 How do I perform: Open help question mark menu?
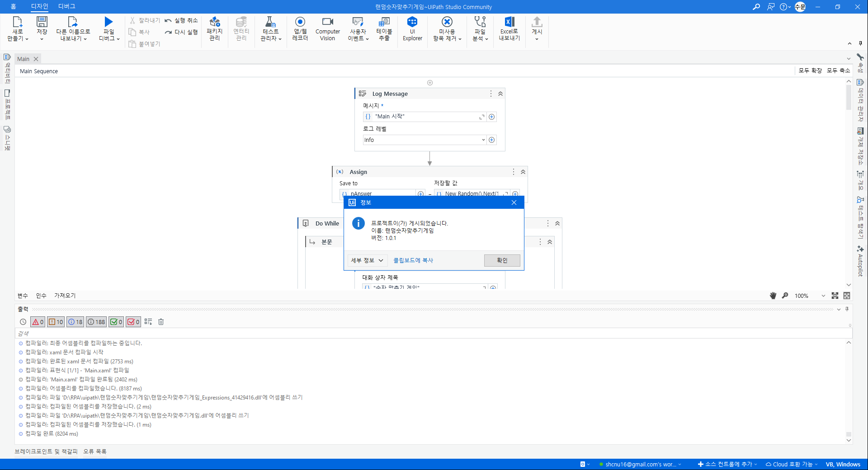point(785,7)
